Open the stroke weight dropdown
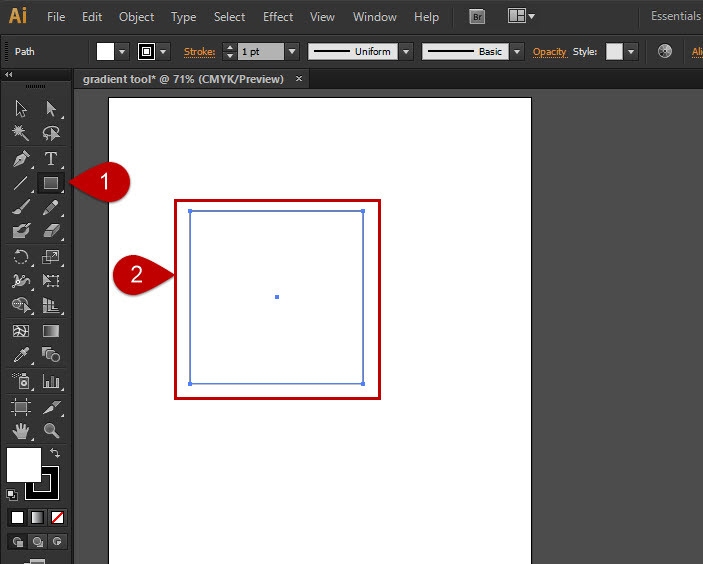 (292, 51)
